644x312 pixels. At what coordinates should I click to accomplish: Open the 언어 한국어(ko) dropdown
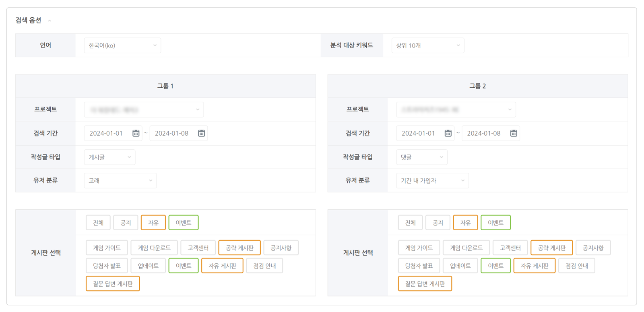[122, 45]
